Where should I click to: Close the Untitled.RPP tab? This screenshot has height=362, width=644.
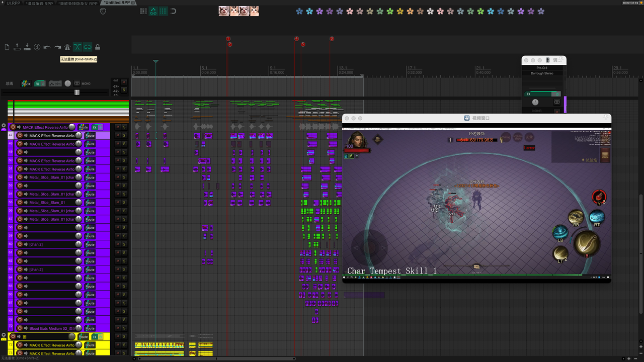(133, 3)
